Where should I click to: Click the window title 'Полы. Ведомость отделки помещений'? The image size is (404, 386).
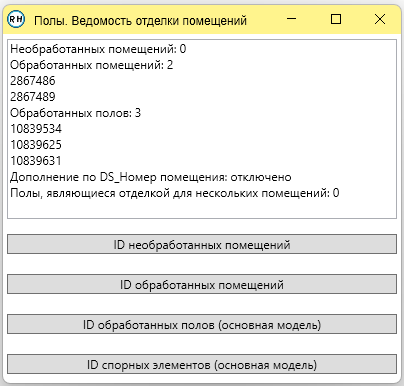pos(140,21)
